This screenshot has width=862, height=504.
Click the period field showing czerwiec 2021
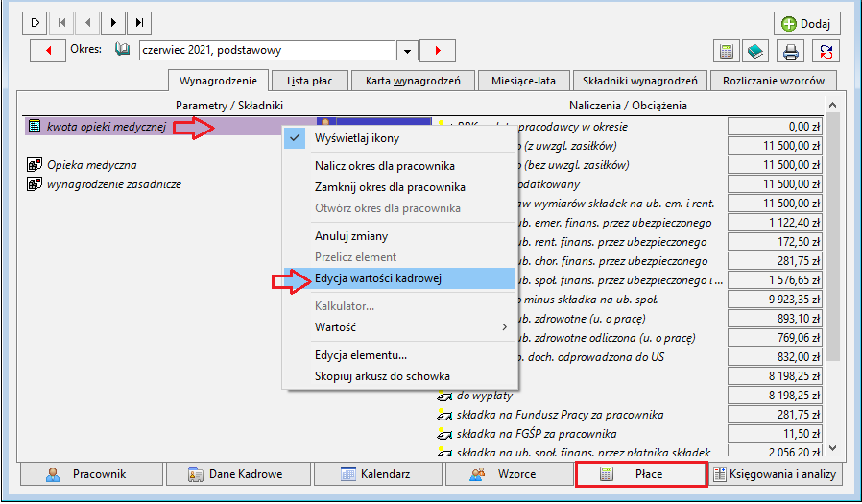click(267, 51)
